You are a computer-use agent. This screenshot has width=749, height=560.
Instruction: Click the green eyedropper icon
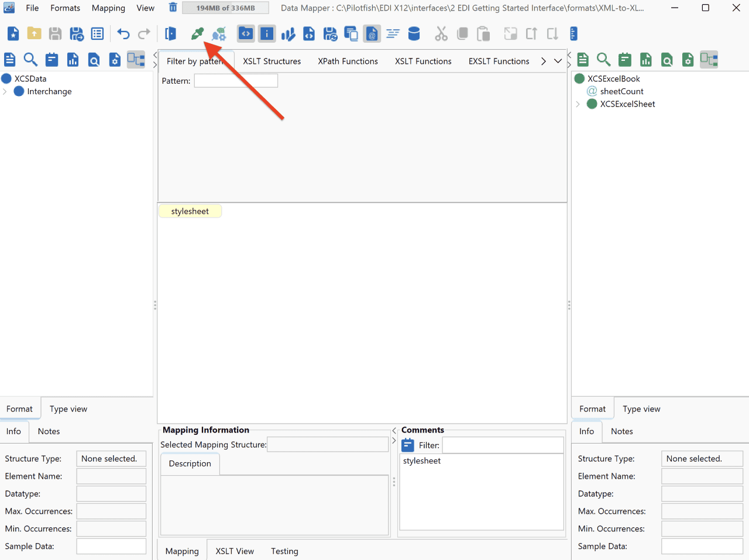point(198,34)
